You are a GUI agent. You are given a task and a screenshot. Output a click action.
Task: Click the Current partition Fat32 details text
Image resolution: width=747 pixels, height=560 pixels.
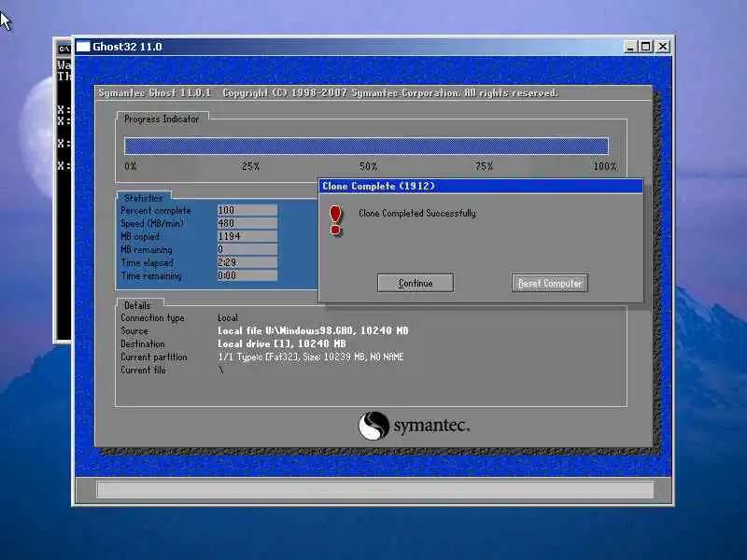click(x=311, y=357)
